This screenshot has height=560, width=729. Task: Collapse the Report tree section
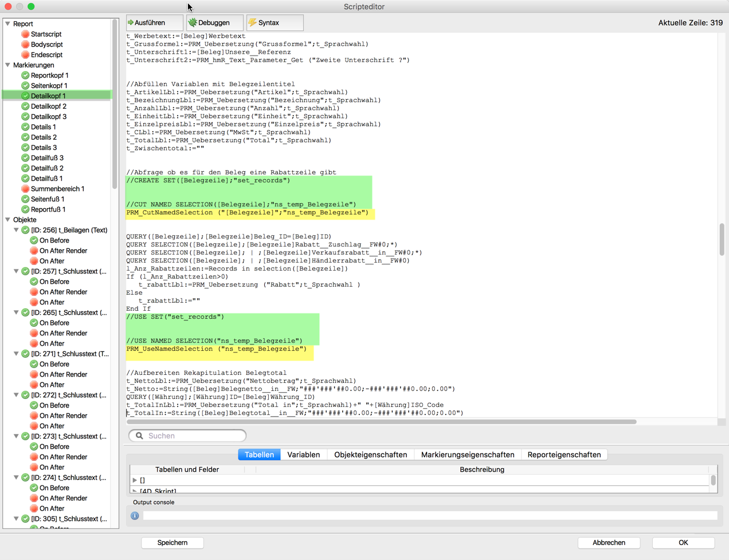pos(8,24)
